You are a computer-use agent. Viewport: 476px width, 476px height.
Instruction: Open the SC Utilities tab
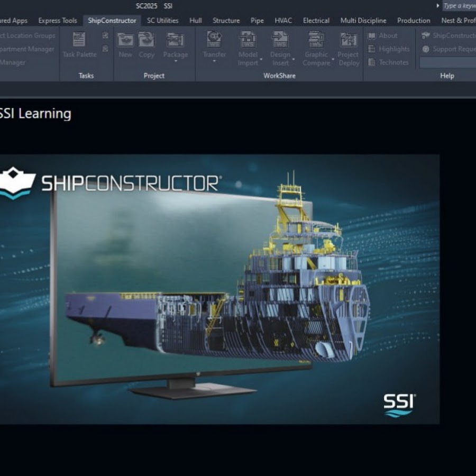coord(163,21)
